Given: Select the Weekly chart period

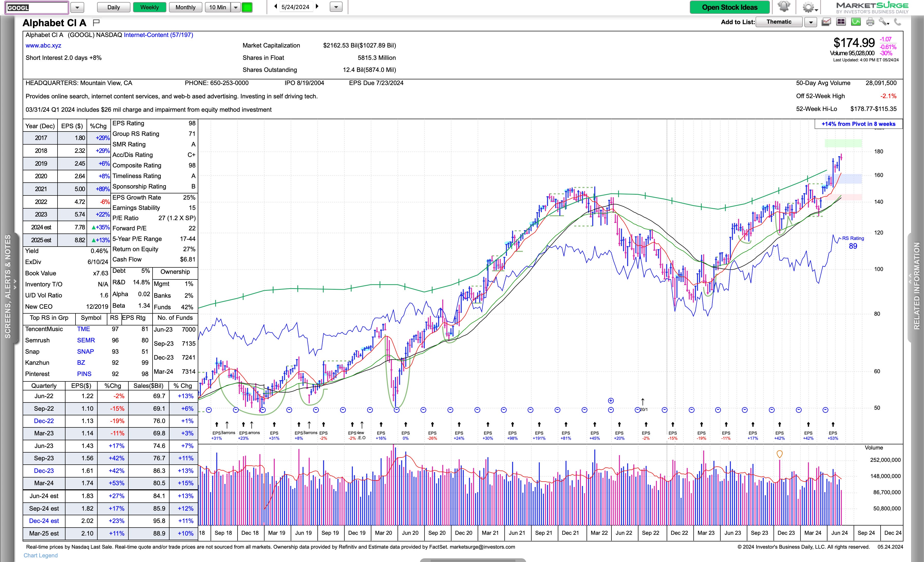Looking at the screenshot, I should click(x=149, y=7).
